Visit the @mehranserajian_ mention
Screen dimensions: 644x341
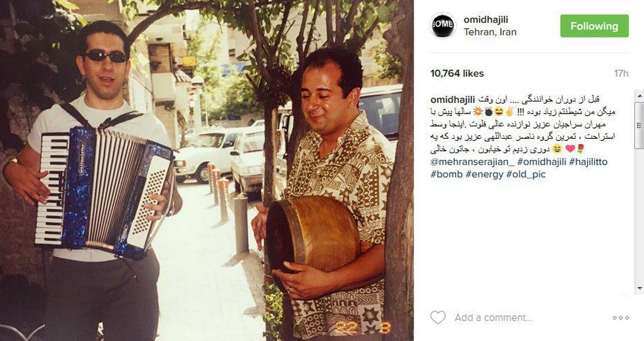coord(472,161)
